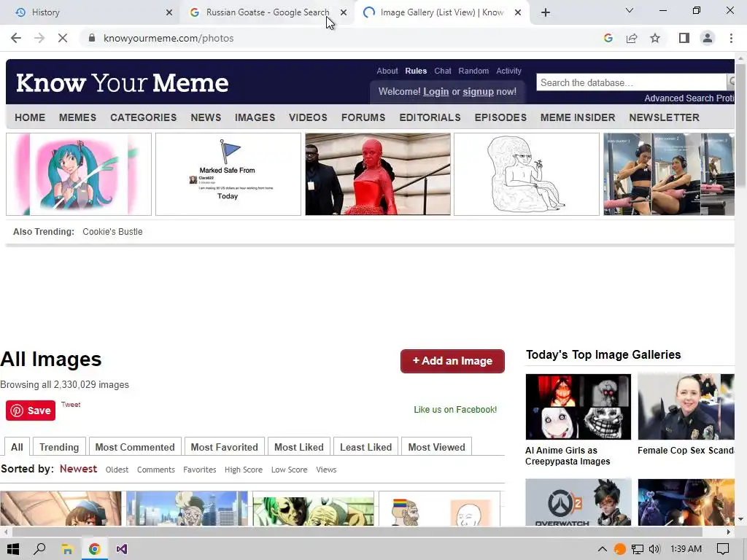747x560 pixels.
Task: Open the Windows Start menu
Action: tap(13, 549)
